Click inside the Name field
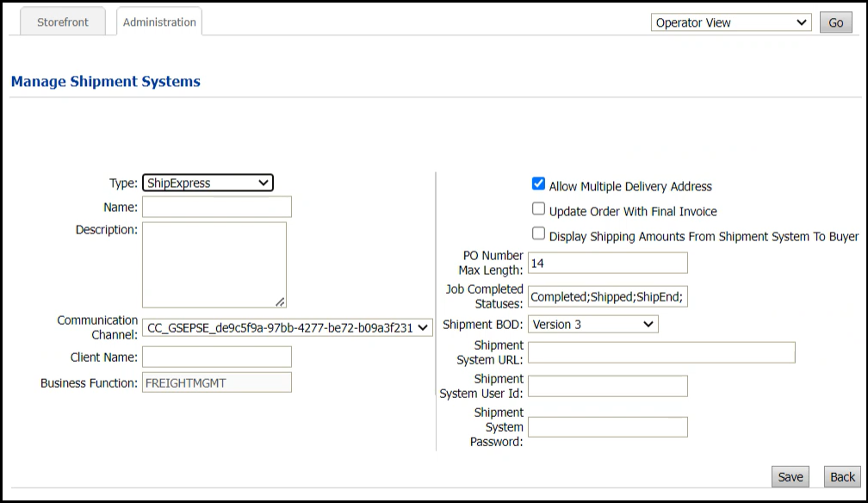This screenshot has height=503, width=868. tap(217, 207)
